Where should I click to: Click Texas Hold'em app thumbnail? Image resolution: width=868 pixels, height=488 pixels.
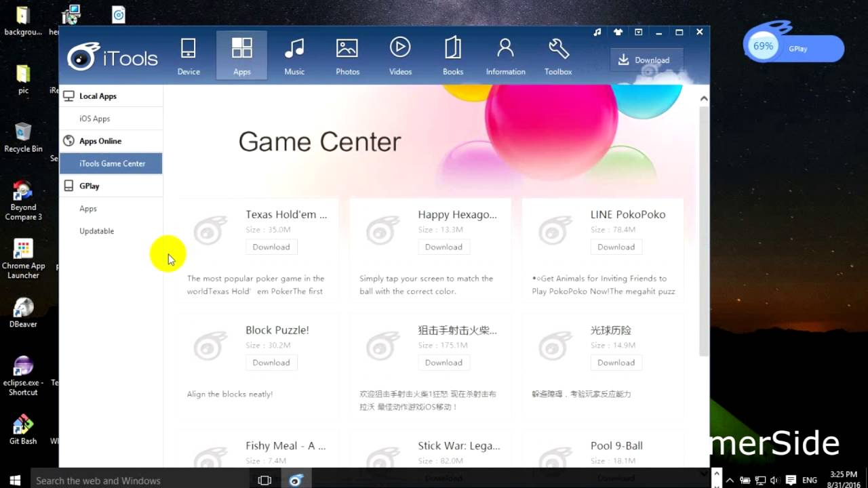(x=211, y=232)
